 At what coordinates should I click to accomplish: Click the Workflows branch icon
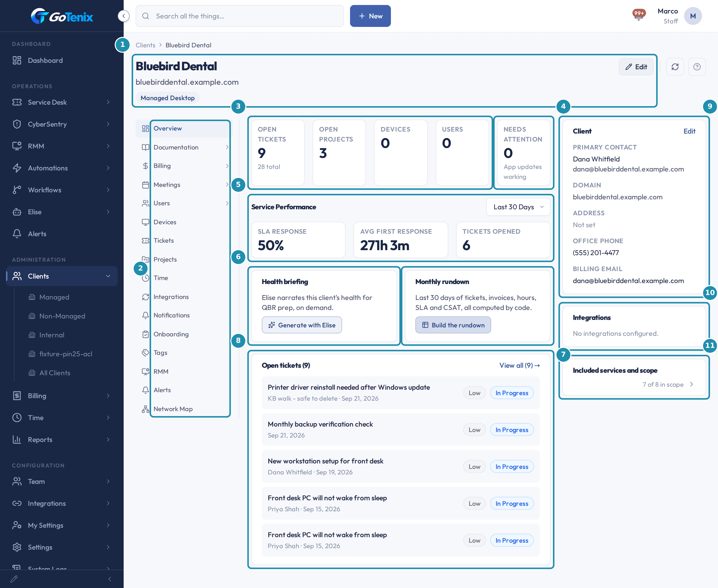pyautogui.click(x=17, y=190)
